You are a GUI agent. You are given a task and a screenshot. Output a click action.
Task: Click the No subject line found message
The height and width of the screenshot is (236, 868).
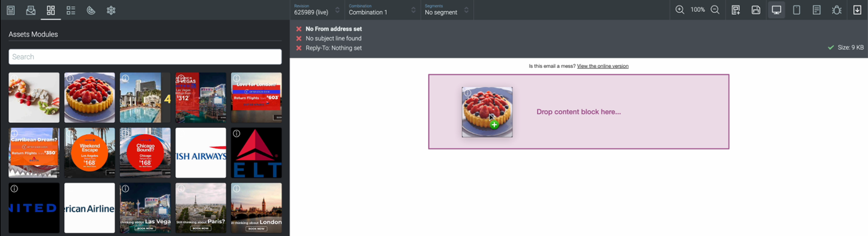(333, 39)
